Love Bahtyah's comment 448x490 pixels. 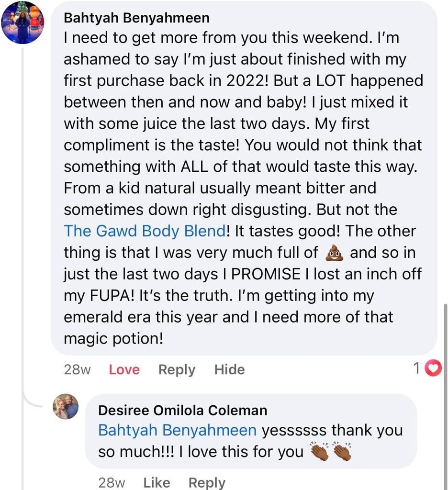pyautogui.click(x=124, y=369)
